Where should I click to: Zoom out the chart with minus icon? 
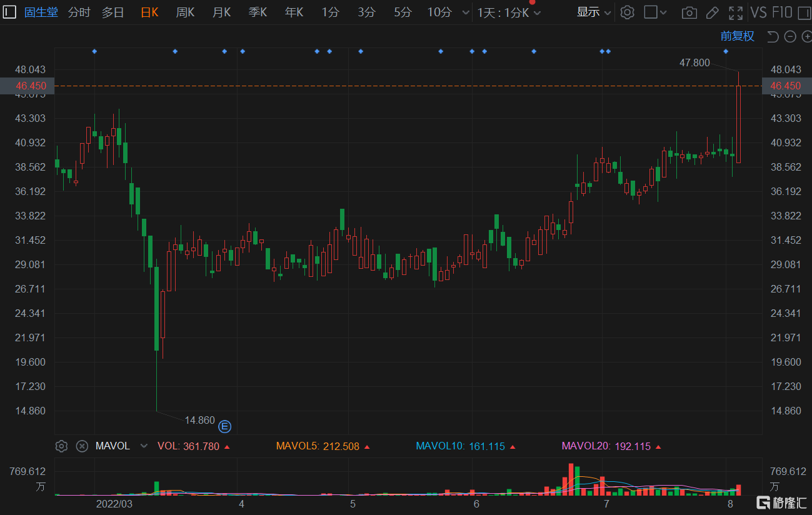click(x=790, y=36)
